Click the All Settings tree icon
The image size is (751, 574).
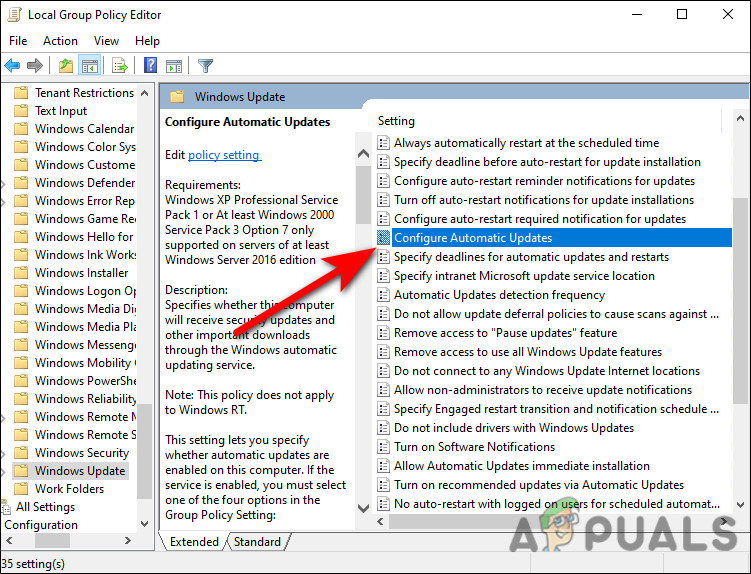click(x=6, y=507)
